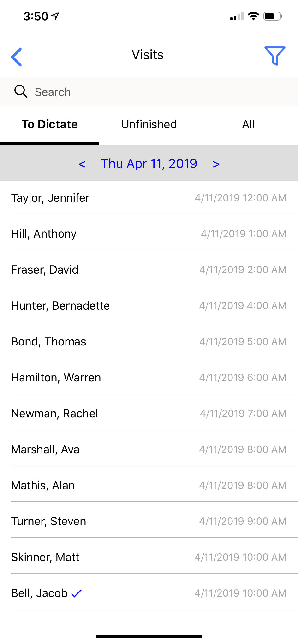Viewport: 298px width, 644px height.
Task: Open Skinner, Matt's visit entry
Action: [x=149, y=557]
